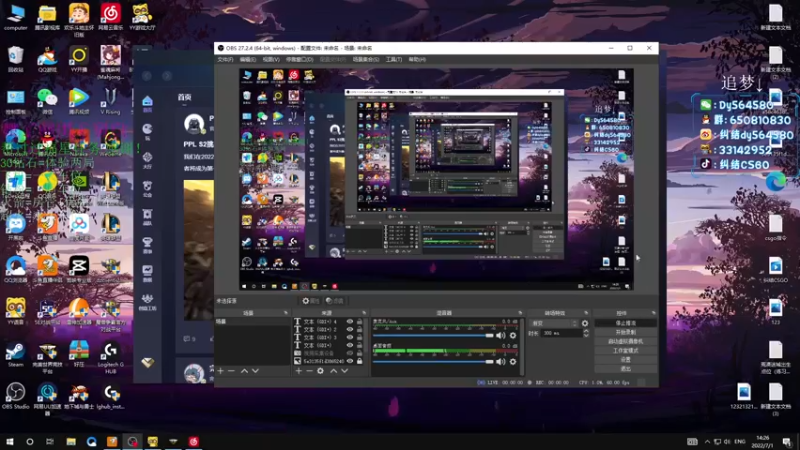This screenshot has height=450, width=800.
Task: Move selected source down in Sources panel
Action: [x=344, y=371]
